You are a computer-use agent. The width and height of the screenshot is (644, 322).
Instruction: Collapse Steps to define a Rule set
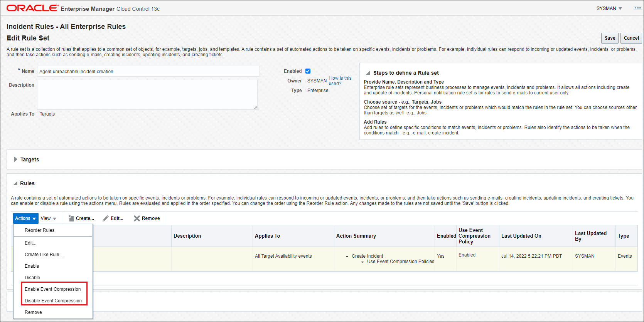[x=368, y=73]
